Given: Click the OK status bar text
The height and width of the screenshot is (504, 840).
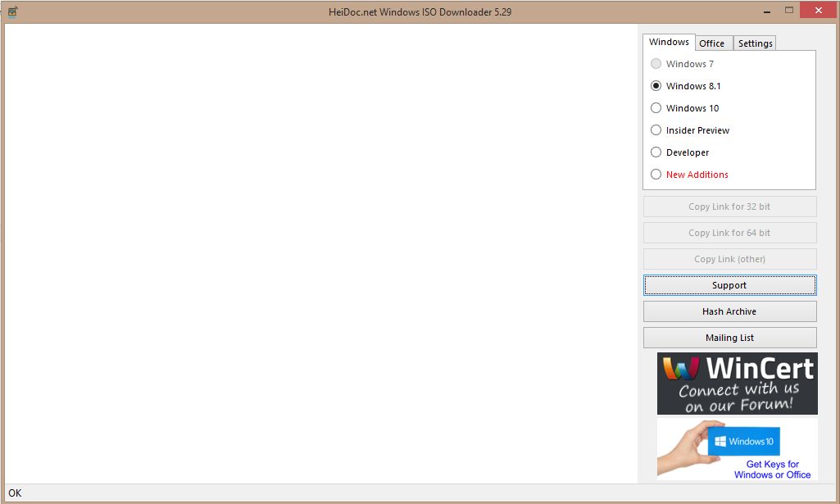Looking at the screenshot, I should (15, 493).
